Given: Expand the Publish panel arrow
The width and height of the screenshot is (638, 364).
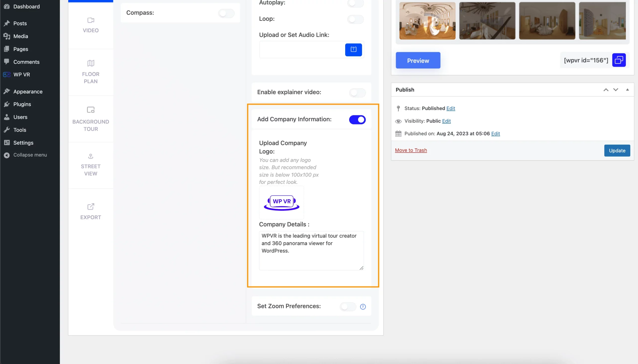Looking at the screenshot, I should [628, 89].
